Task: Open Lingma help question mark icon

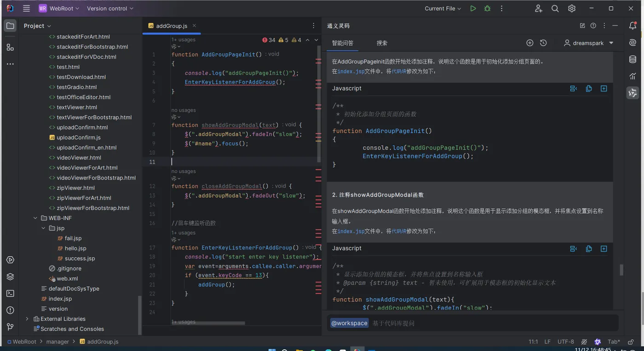Action: [x=593, y=26]
